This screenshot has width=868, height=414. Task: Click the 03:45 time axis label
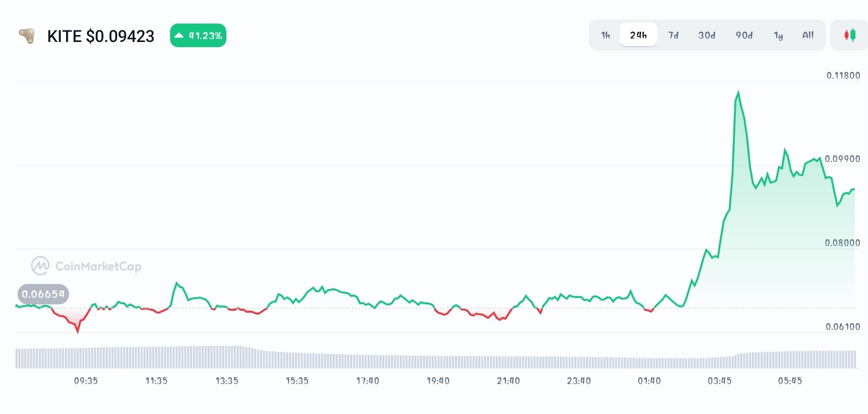tap(720, 381)
